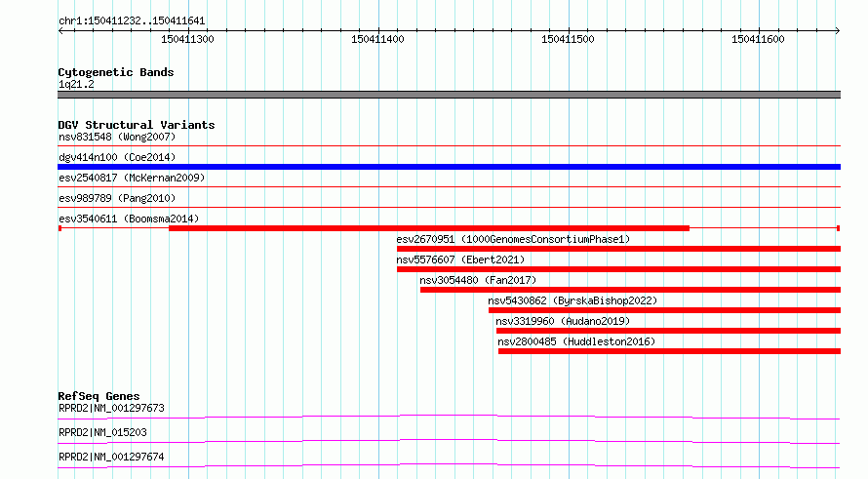
Task: Open DGV Structural Variants track title
Action: point(137,125)
